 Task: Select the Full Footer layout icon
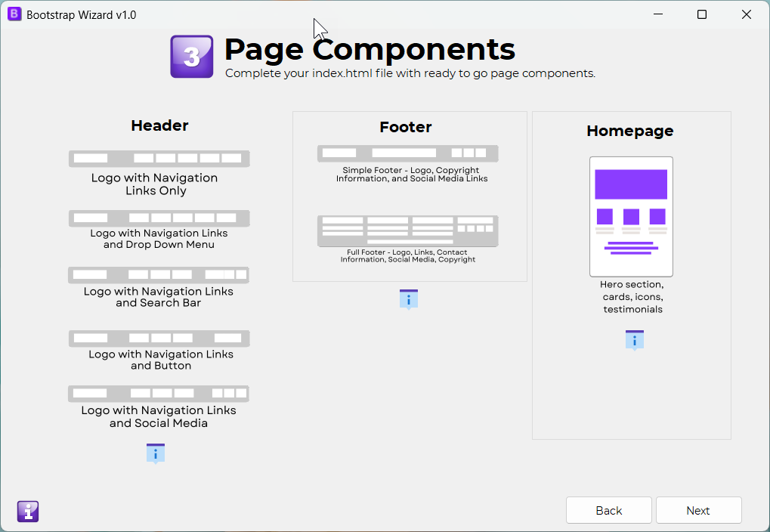click(407, 230)
